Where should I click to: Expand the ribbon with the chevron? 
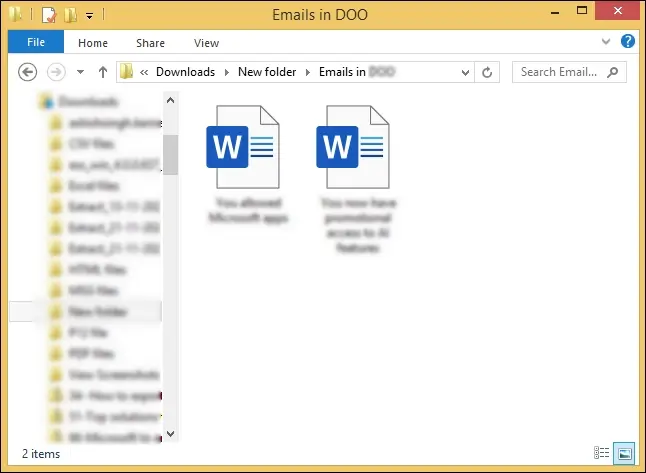pos(606,41)
